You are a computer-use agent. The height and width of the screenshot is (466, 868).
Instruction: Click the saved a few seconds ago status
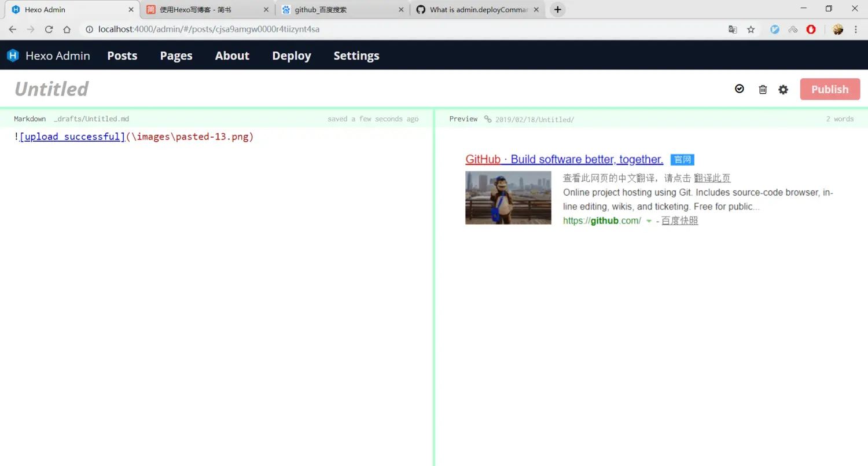pyautogui.click(x=373, y=119)
